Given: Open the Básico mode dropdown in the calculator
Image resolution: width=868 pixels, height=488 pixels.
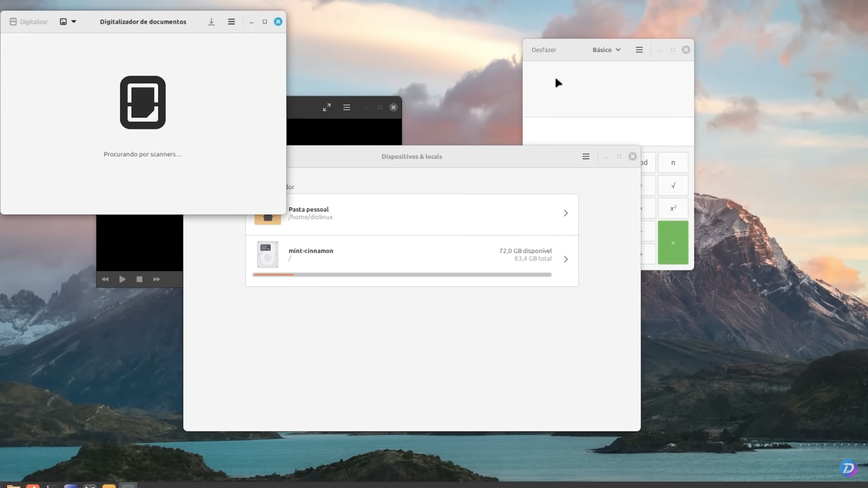Looking at the screenshot, I should [x=606, y=50].
